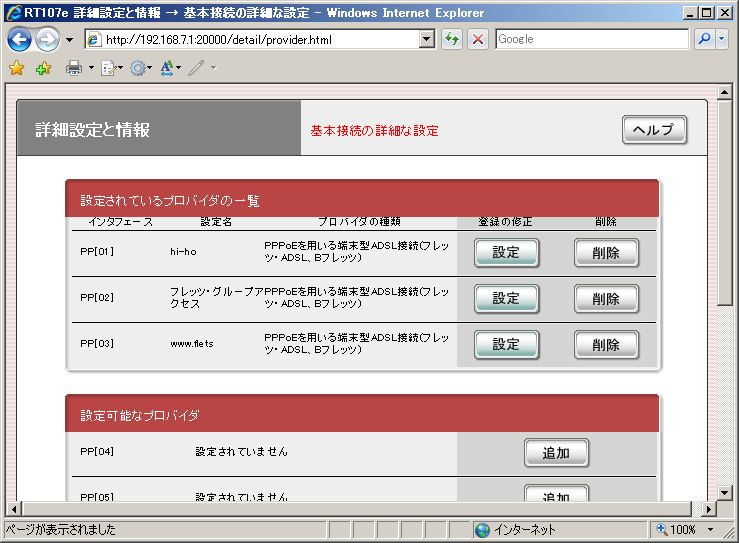Open the search provider options dropdown
Screen dimensions: 739x543
point(722,39)
